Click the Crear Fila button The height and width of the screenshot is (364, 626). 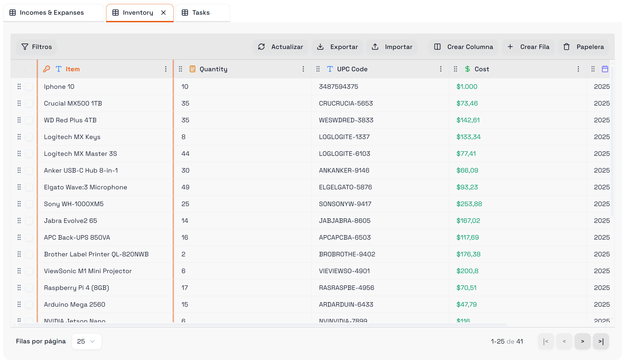pos(529,47)
